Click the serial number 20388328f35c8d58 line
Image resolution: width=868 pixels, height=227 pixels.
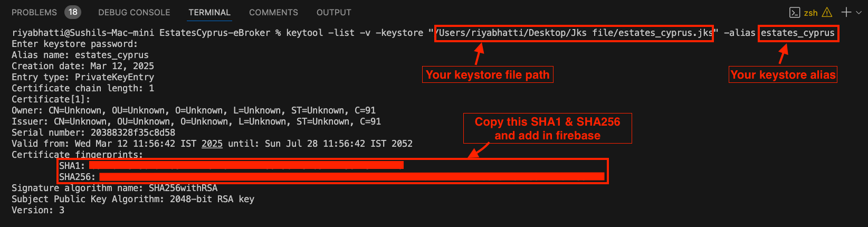[93, 133]
